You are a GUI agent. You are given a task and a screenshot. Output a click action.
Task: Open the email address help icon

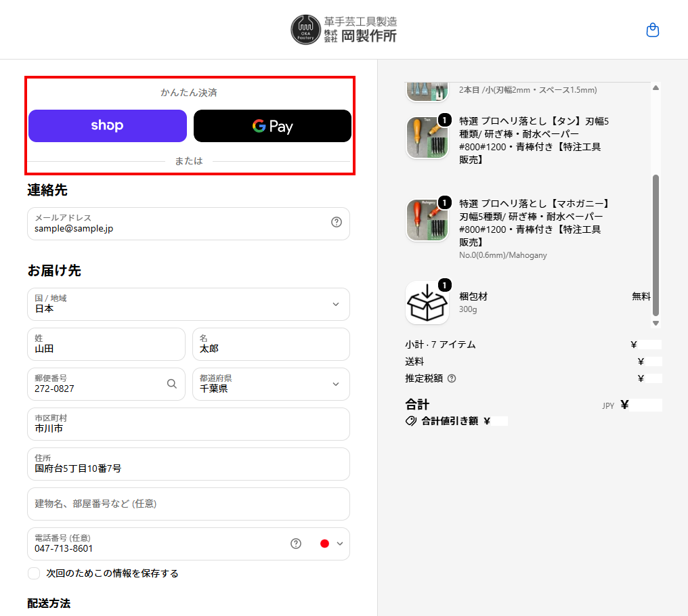click(x=337, y=222)
